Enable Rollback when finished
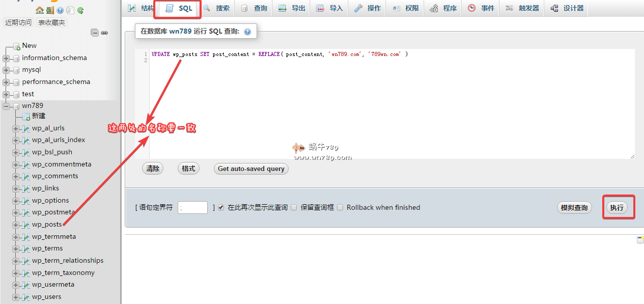 pos(340,207)
